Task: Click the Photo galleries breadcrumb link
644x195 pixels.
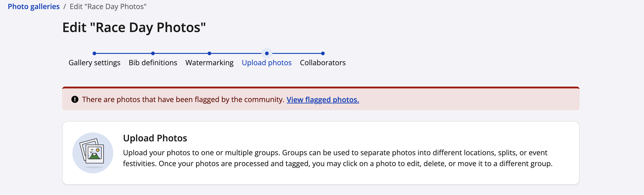Action: click(x=34, y=7)
